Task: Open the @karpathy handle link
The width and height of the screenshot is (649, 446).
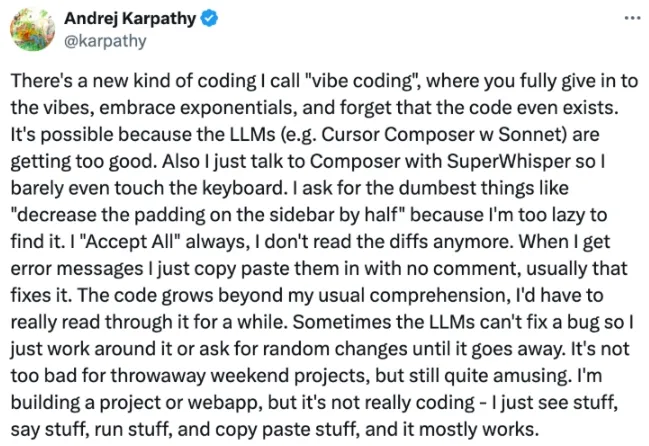Action: 105,41
